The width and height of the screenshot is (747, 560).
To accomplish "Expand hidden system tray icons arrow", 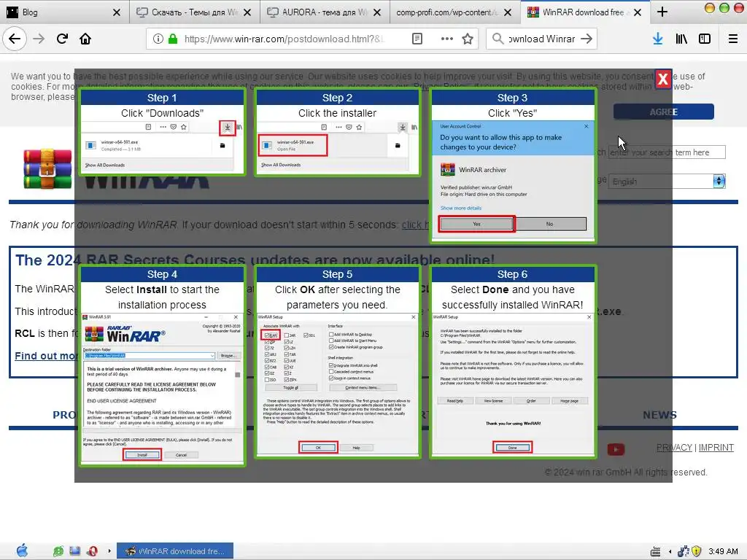I will click(670, 552).
